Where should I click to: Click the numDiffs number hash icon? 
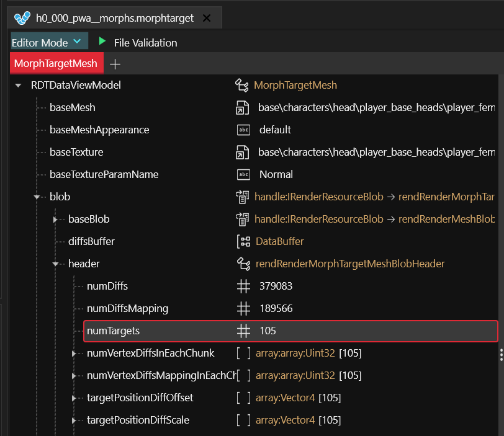(243, 287)
